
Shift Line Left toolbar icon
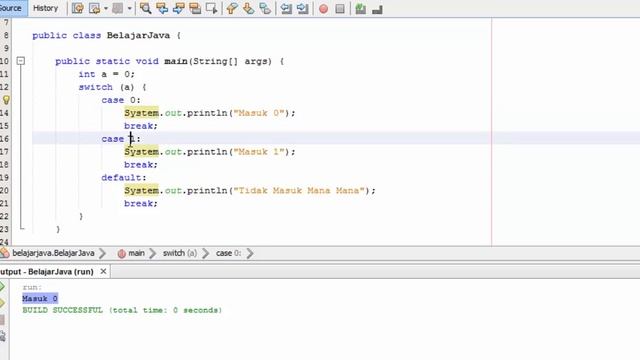(286, 8)
